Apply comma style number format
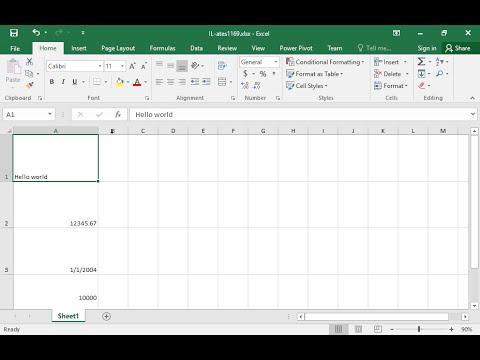 274,73
